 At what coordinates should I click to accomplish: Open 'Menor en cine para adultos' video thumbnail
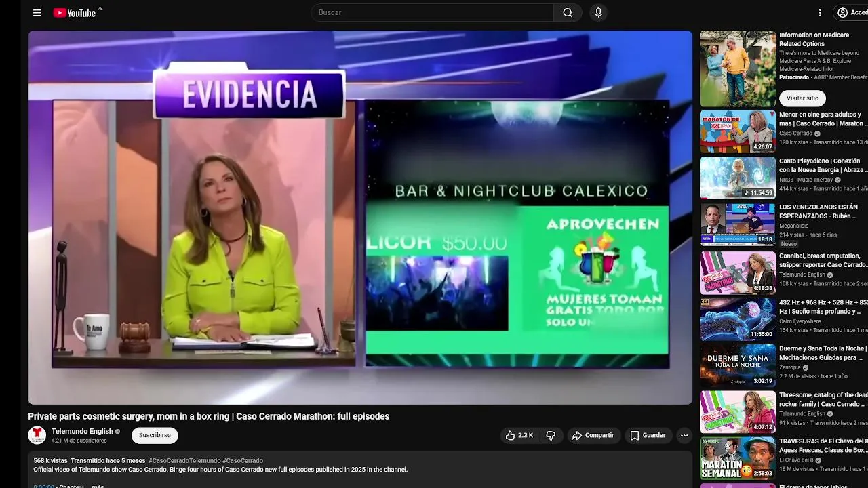737,131
